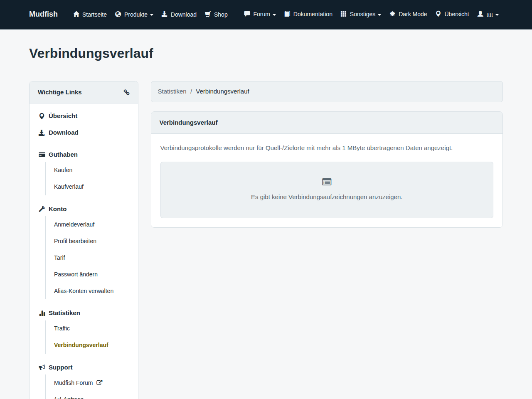This screenshot has height=399, width=532.
Task: Click the sidebar map pin icon beside Übersicht
Action: [42, 116]
